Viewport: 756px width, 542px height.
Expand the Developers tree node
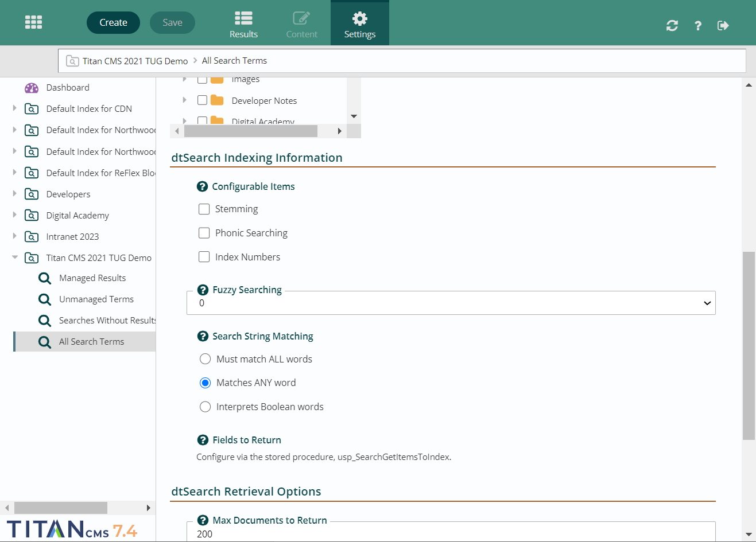tap(14, 193)
